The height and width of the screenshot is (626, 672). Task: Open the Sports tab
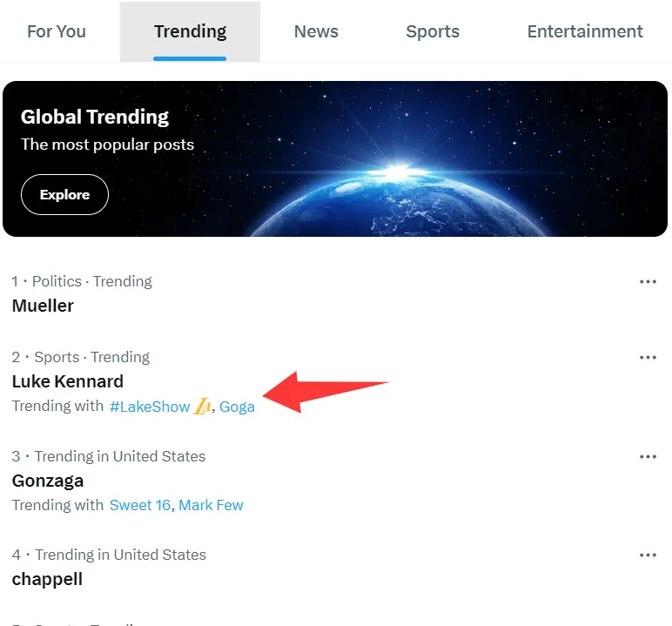point(433,32)
